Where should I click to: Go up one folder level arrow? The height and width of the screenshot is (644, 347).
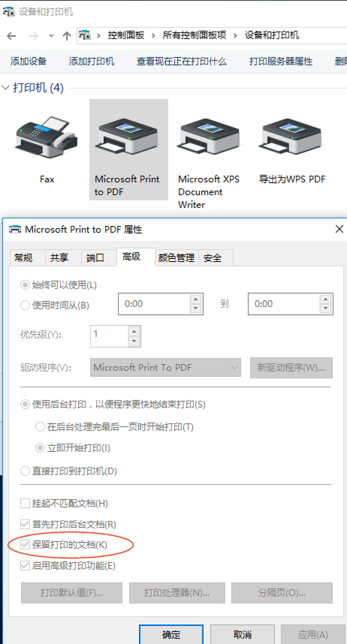pyautogui.click(x=67, y=36)
